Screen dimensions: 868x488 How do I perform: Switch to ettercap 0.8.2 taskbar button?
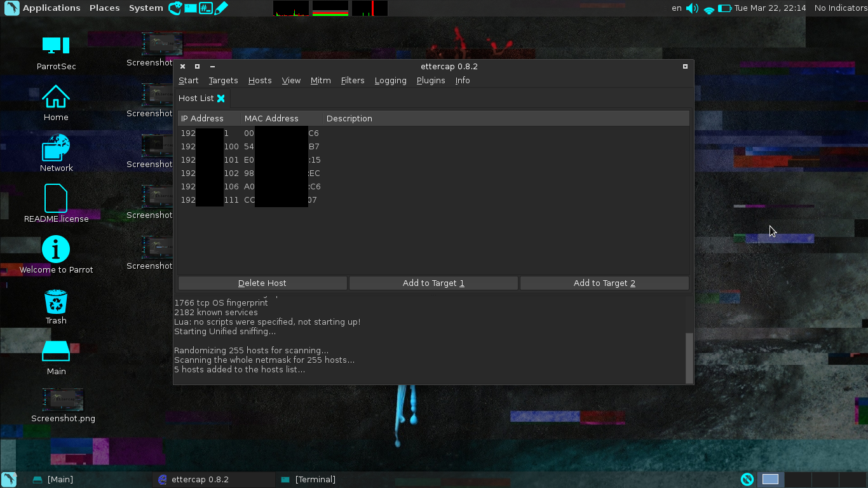(214, 480)
